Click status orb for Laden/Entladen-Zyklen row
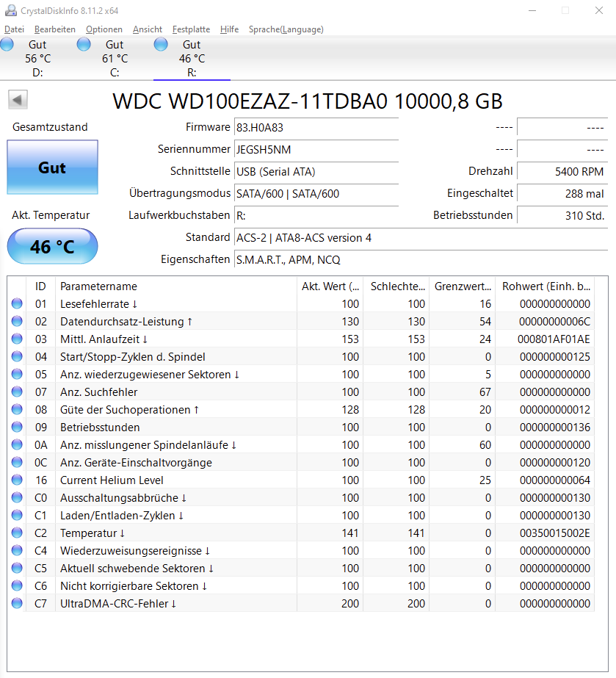 coord(17,516)
